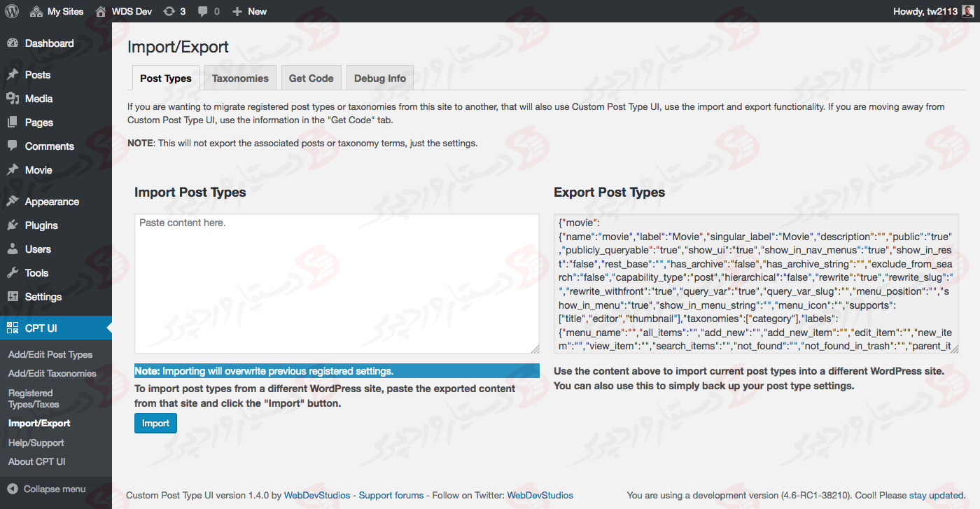Open the updates icon showing 3

169,11
